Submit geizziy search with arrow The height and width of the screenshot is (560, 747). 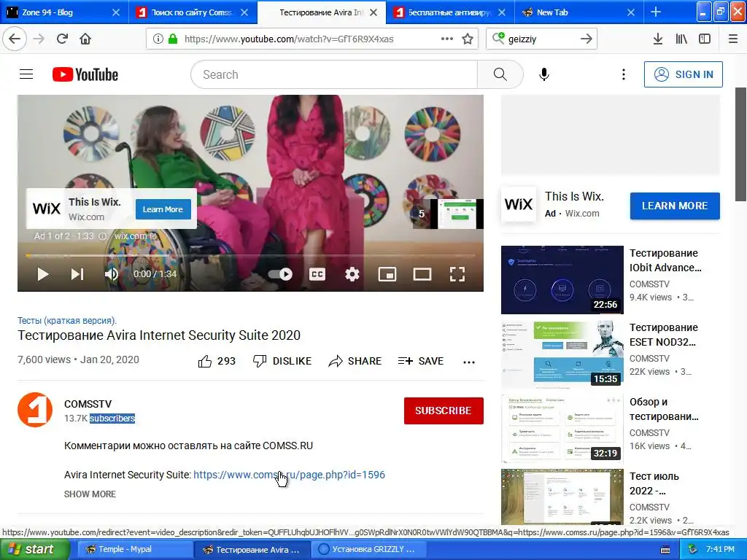tap(587, 39)
